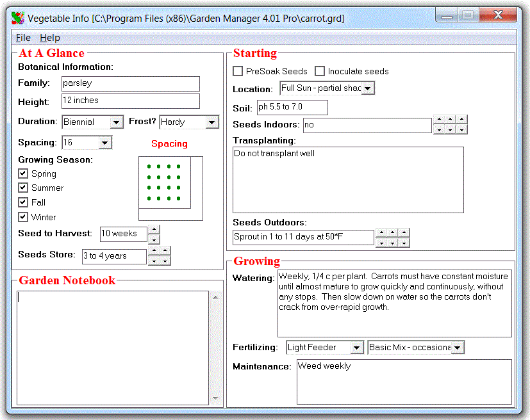Click the At A Glance heading
The height and width of the screenshot is (420, 530).
point(51,53)
